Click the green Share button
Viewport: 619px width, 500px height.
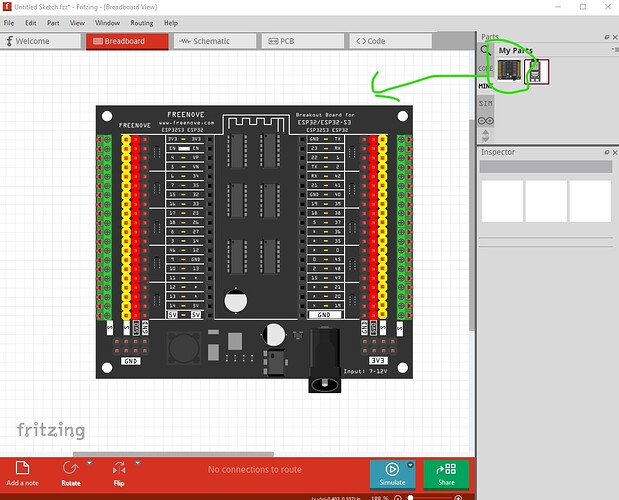445,473
